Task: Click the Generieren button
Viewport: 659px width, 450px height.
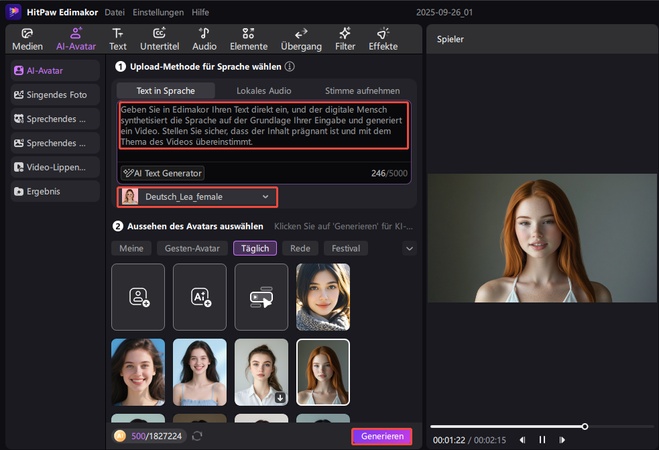Action: tap(381, 437)
